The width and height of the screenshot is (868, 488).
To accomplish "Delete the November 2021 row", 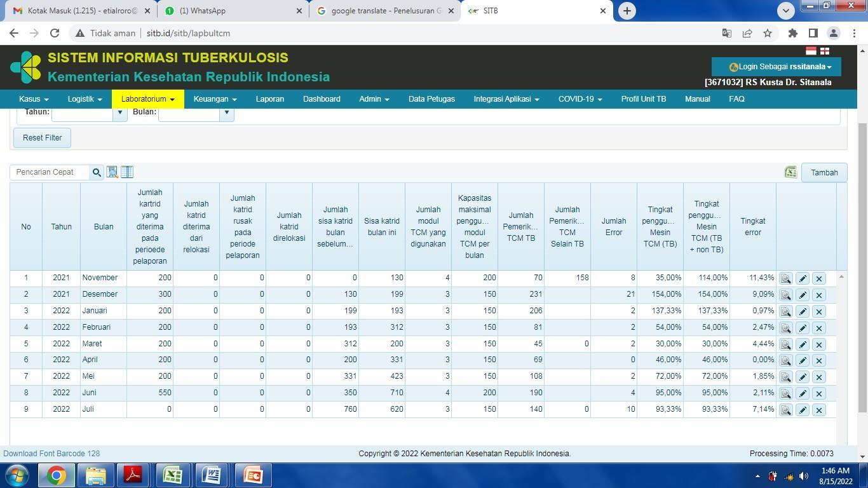I will [x=819, y=278].
